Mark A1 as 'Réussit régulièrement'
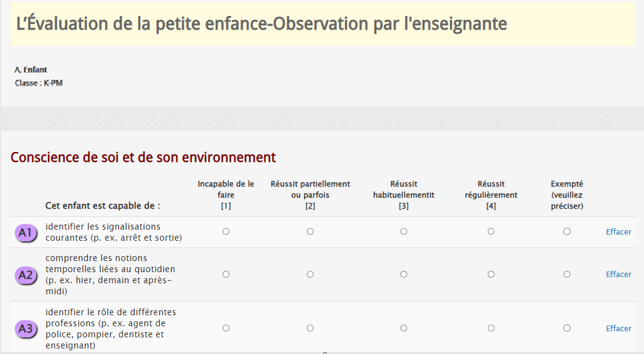Screen dimensions: 644x354 pyautogui.click(x=491, y=231)
